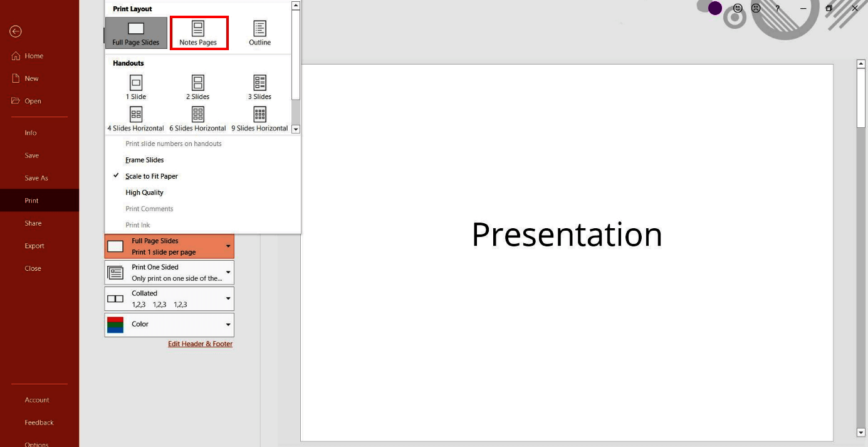
Task: Switch to the Export section
Action: 33,245
